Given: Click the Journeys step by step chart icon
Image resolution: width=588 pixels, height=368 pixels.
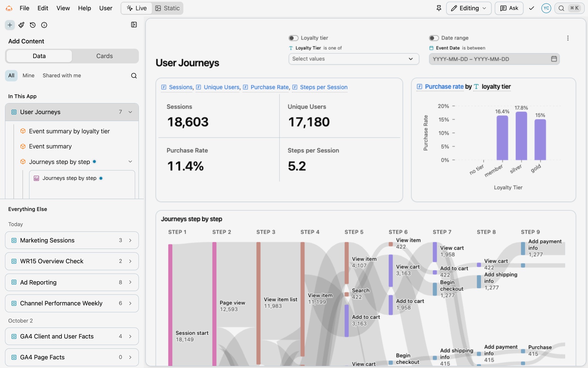Looking at the screenshot, I should [x=36, y=178].
